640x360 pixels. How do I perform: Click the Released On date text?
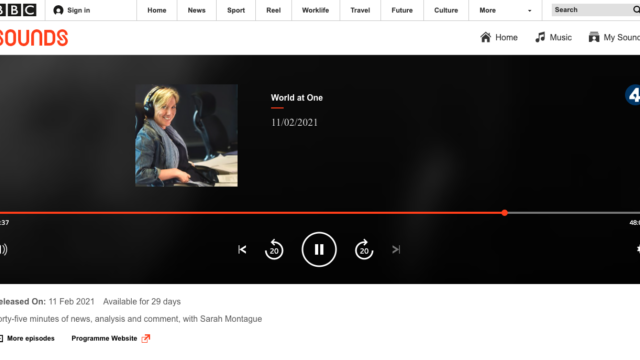point(47,302)
